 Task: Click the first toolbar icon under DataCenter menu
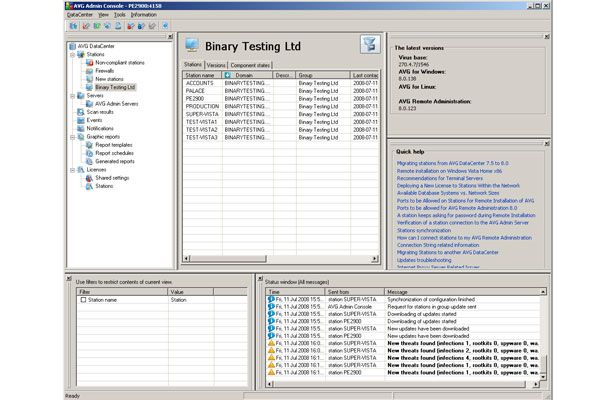(73, 26)
